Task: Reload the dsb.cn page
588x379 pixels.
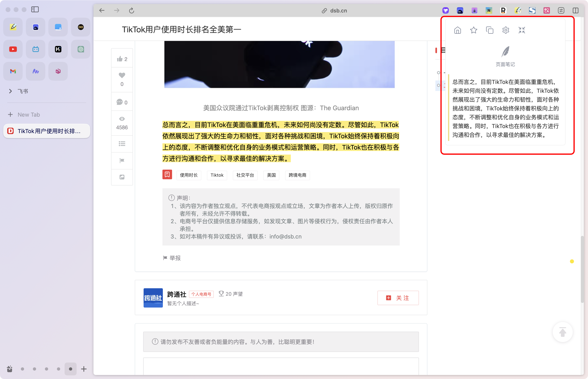Action: click(x=132, y=10)
